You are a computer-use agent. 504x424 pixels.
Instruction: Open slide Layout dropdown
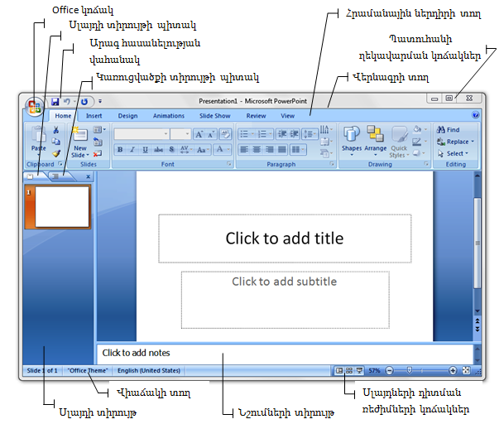(99, 130)
